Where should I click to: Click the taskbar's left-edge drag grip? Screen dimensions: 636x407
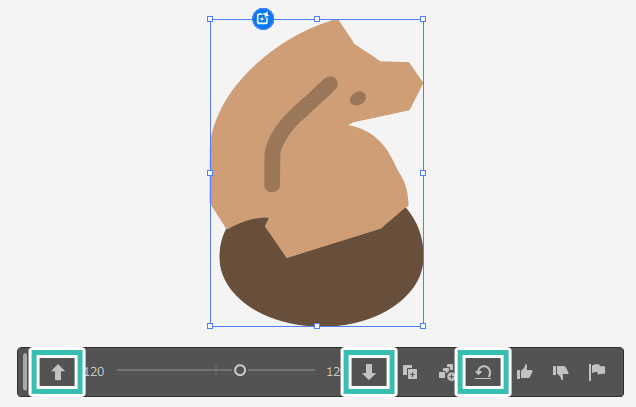coord(25,372)
